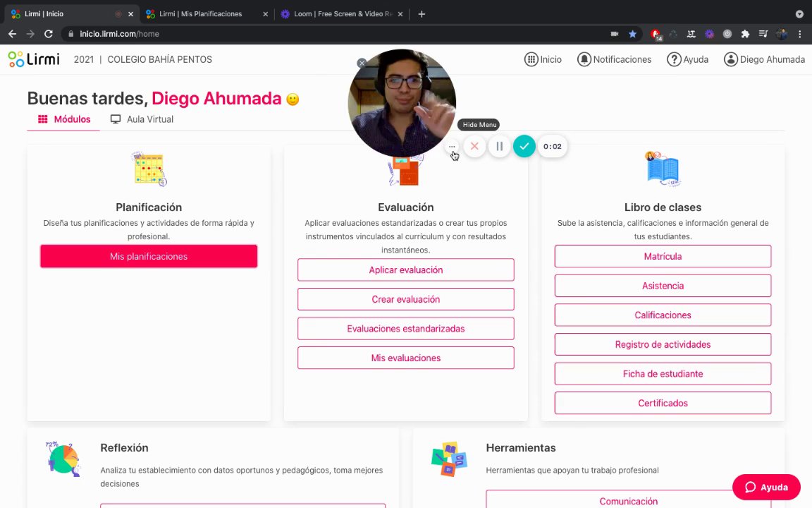
Task: Pause the Loom recording
Action: click(499, 146)
